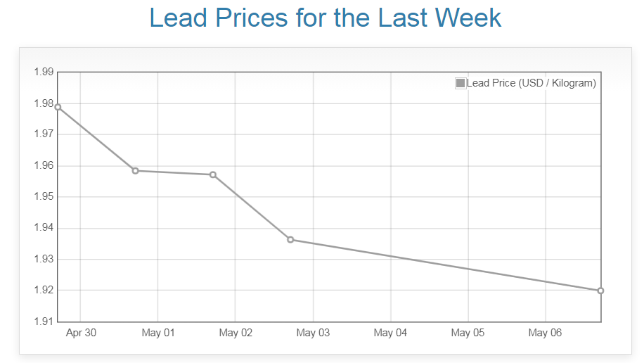Select the data point just before May 03
644x363 pixels.
(290, 240)
